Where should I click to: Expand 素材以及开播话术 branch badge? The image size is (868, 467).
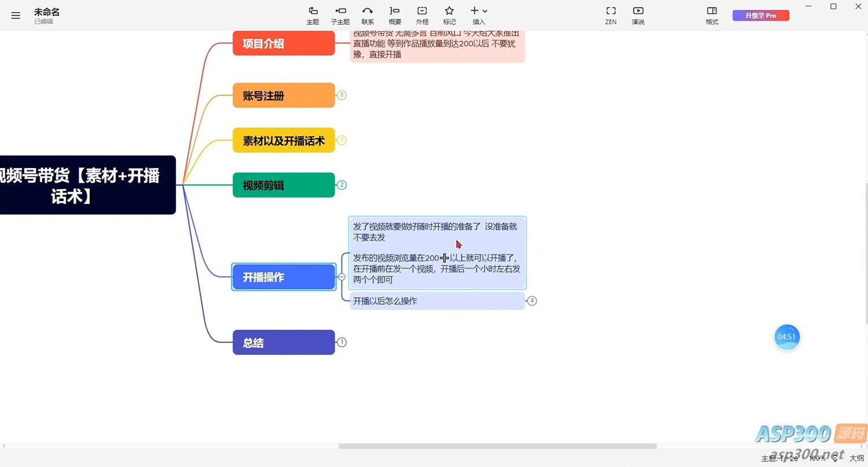[x=342, y=140]
